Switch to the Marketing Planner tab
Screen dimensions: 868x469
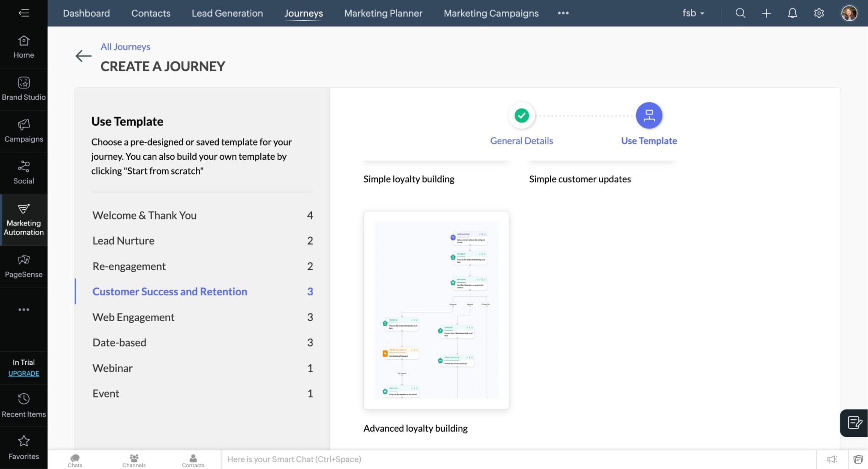coord(383,13)
